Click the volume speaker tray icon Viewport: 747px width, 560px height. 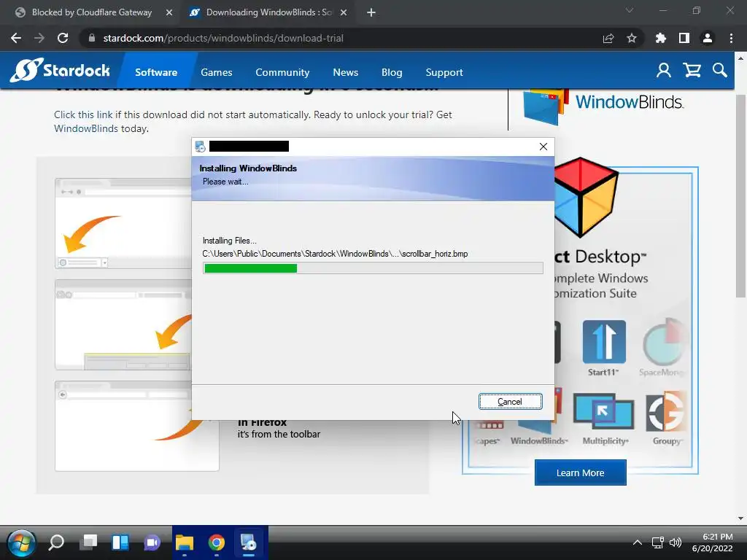[x=675, y=542]
